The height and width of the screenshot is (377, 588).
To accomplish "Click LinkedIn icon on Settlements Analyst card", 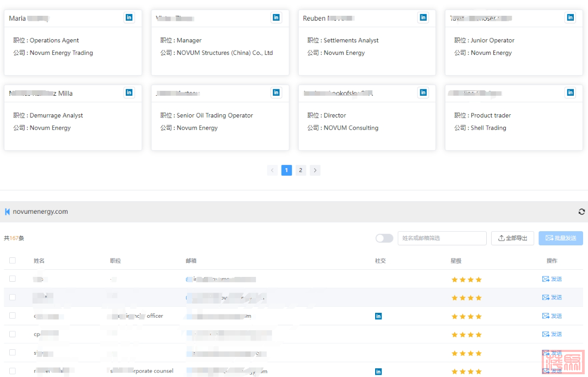I will click(x=423, y=17).
